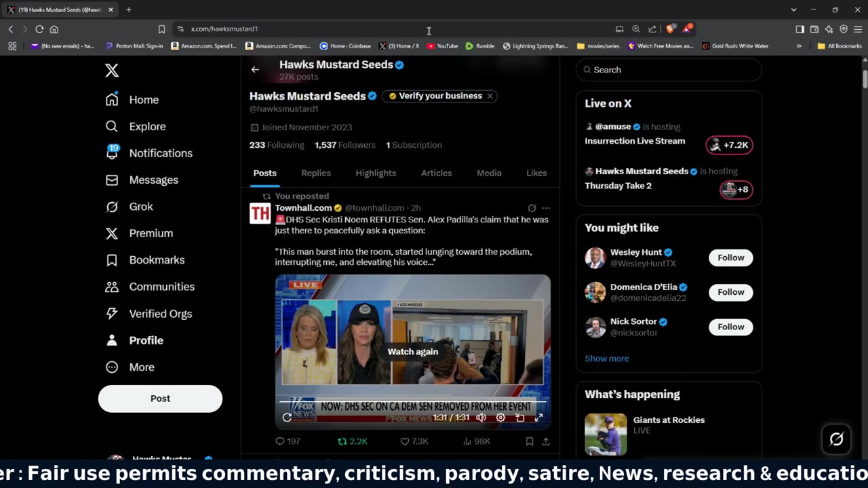Open Profile in the sidebar

coord(134,340)
